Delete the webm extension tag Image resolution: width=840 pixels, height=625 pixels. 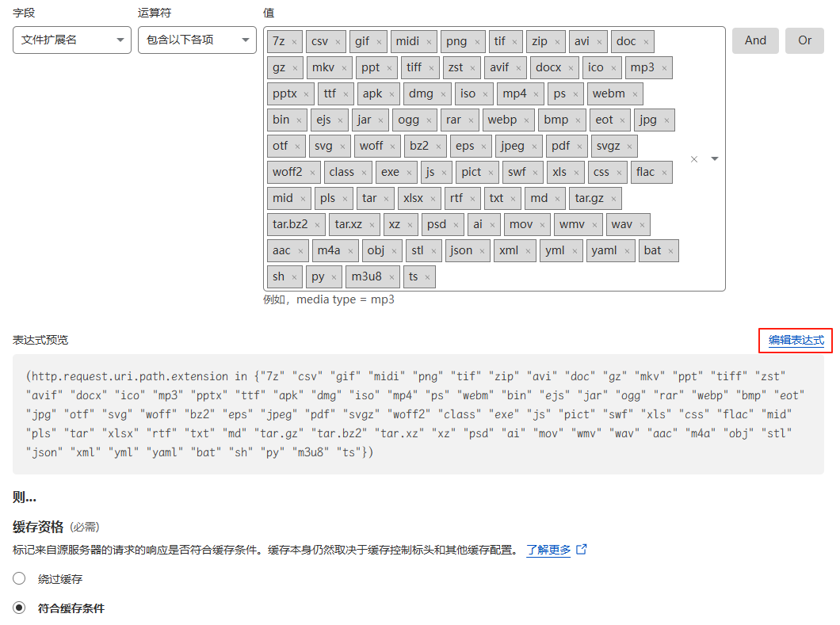tap(635, 94)
